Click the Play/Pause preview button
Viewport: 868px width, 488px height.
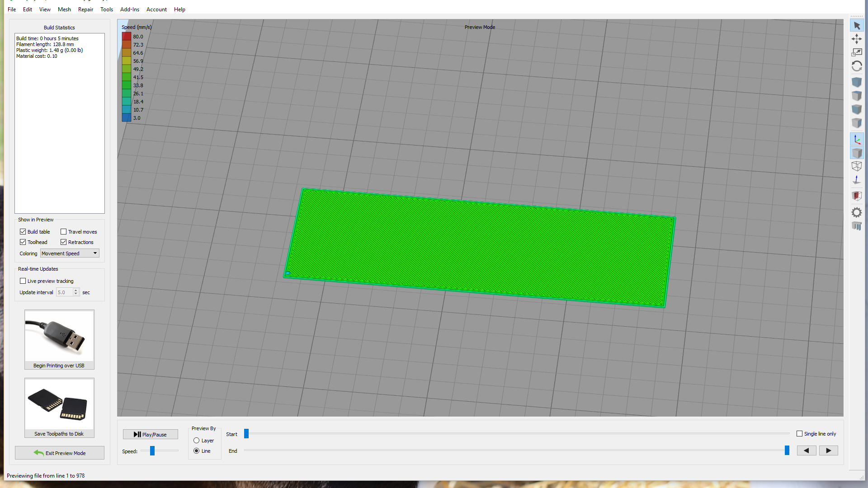pos(150,434)
